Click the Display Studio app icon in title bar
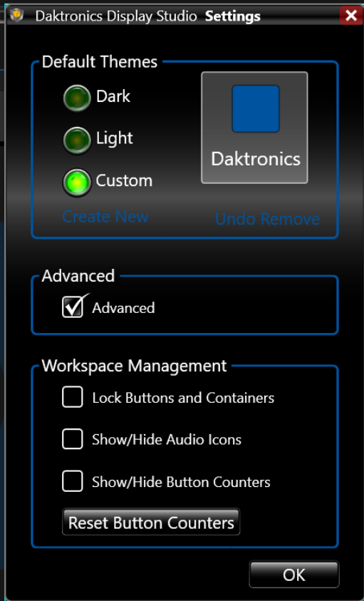This screenshot has width=364, height=601. click(x=17, y=16)
